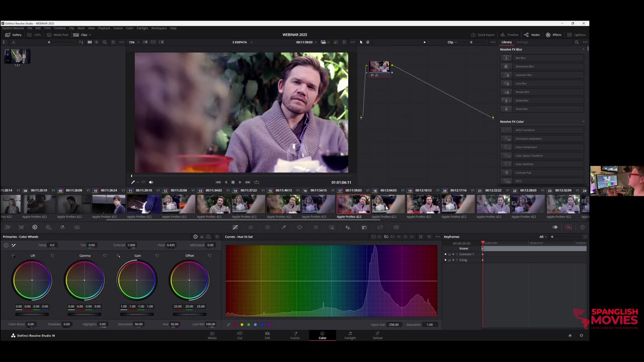This screenshot has width=644, height=362.
Task: Open the Gallery panel
Action: [x=14, y=35]
